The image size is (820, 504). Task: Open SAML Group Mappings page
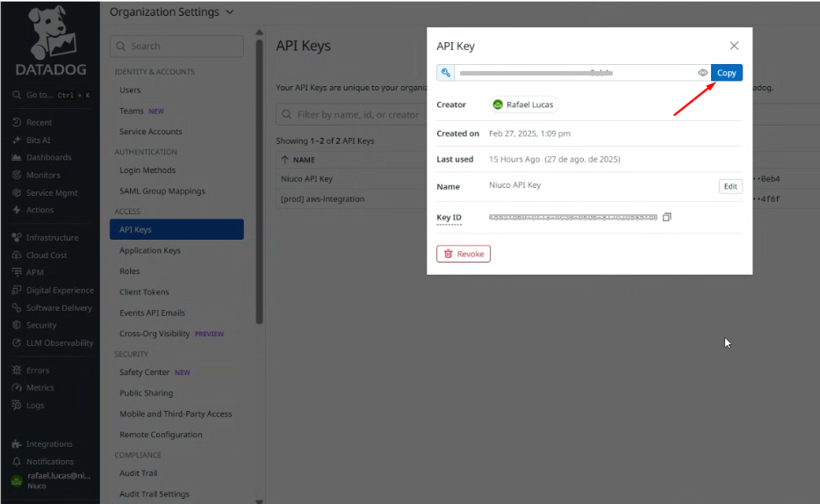click(162, 191)
